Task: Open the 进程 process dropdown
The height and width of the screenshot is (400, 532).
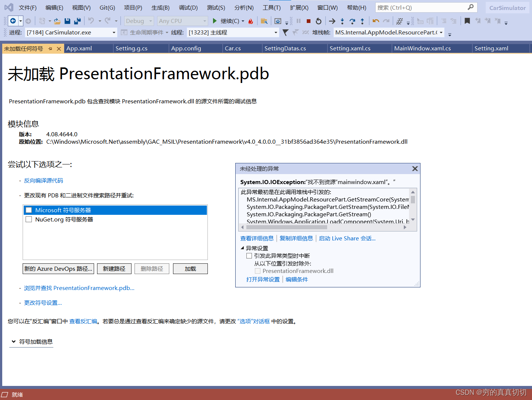Action: (x=114, y=32)
